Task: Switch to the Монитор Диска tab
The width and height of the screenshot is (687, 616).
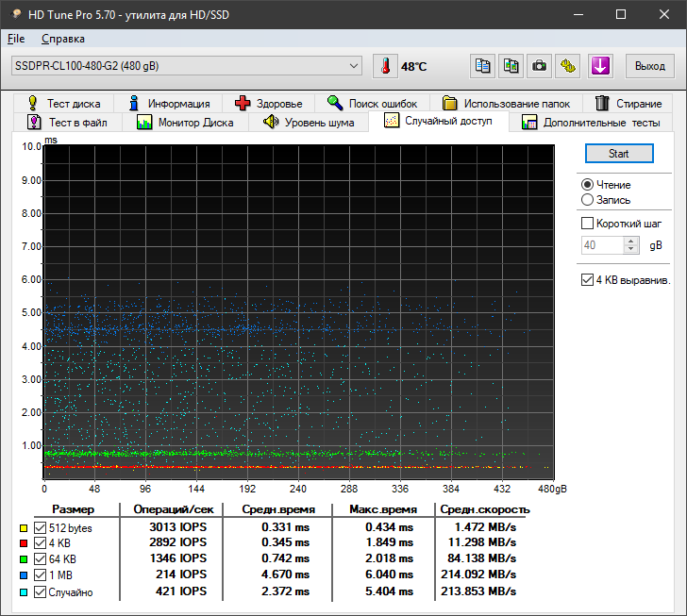Action: [x=185, y=123]
